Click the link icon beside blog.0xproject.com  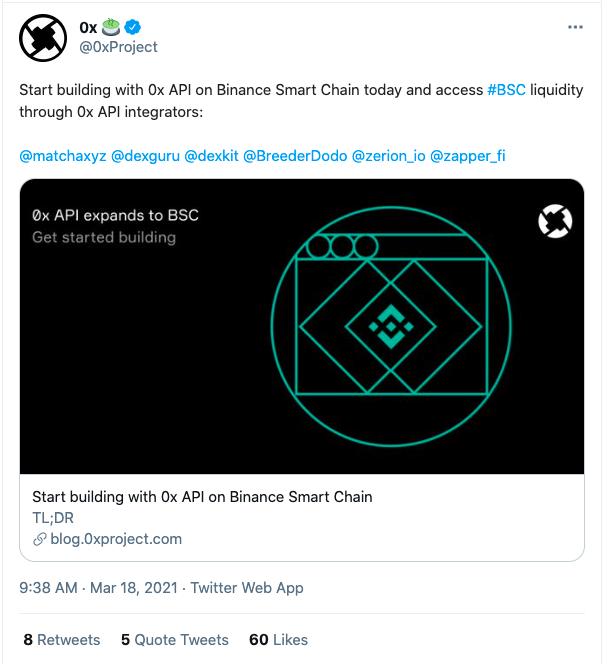click(x=40, y=539)
